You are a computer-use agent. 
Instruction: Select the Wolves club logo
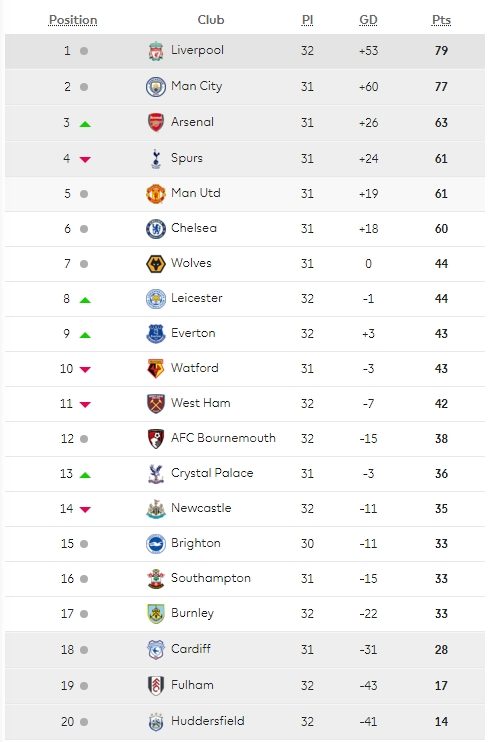(x=156, y=264)
